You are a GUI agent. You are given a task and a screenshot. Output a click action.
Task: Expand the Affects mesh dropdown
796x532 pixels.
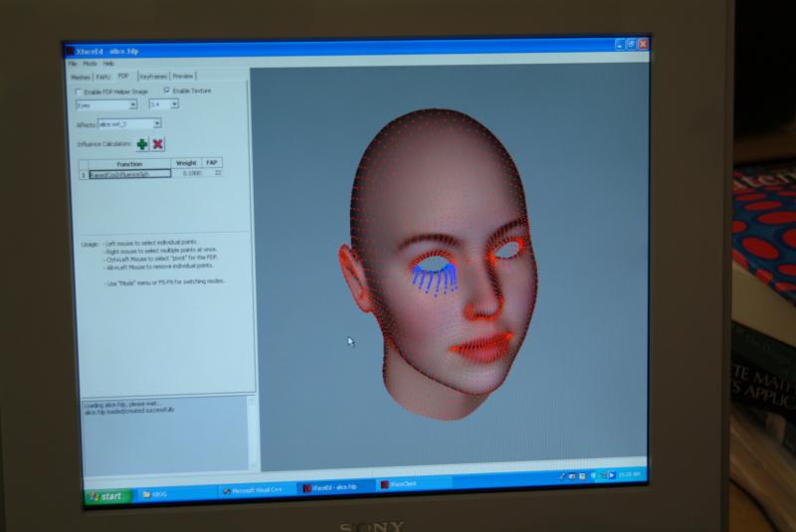(x=156, y=124)
